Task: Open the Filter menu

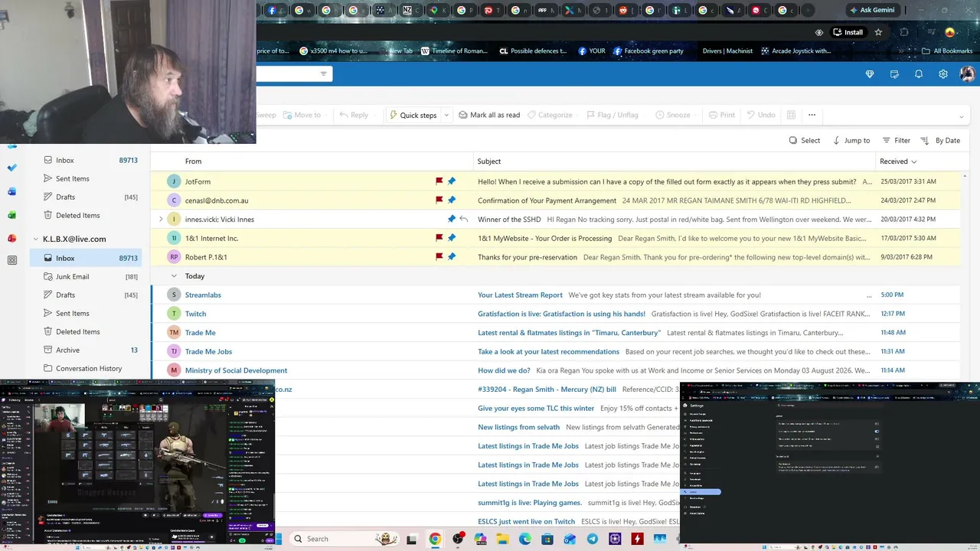Action: 897,140
